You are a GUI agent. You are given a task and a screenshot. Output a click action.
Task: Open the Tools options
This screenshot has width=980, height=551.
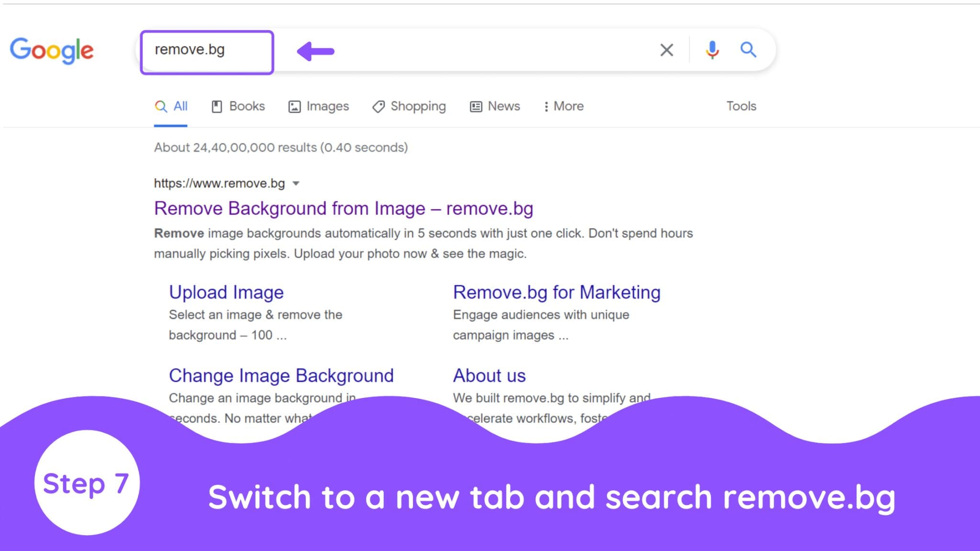point(741,106)
